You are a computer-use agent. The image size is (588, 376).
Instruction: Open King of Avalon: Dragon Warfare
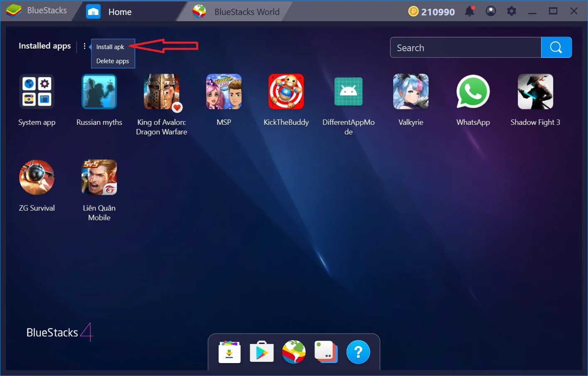click(x=161, y=92)
